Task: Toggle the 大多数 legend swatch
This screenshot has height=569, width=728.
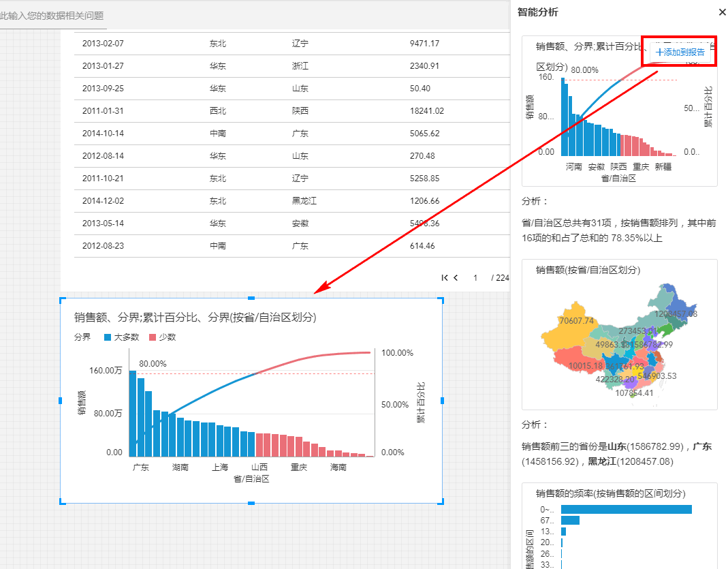Action: click(108, 337)
